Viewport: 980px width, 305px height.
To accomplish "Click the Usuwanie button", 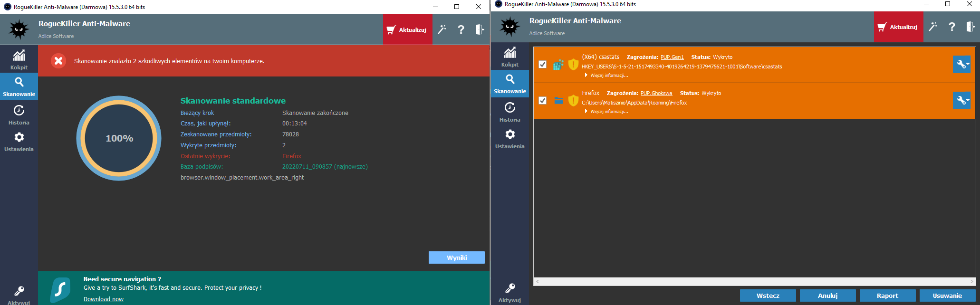I will (947, 295).
